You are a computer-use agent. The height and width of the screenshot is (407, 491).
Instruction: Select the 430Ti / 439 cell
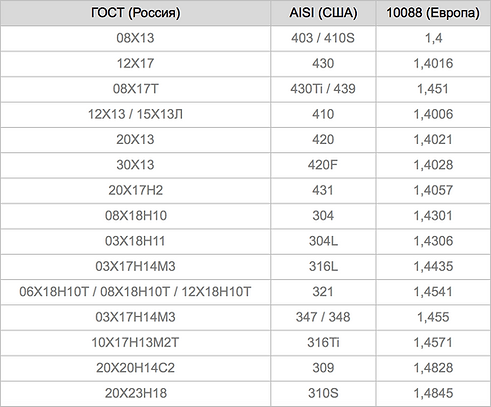coord(323,89)
